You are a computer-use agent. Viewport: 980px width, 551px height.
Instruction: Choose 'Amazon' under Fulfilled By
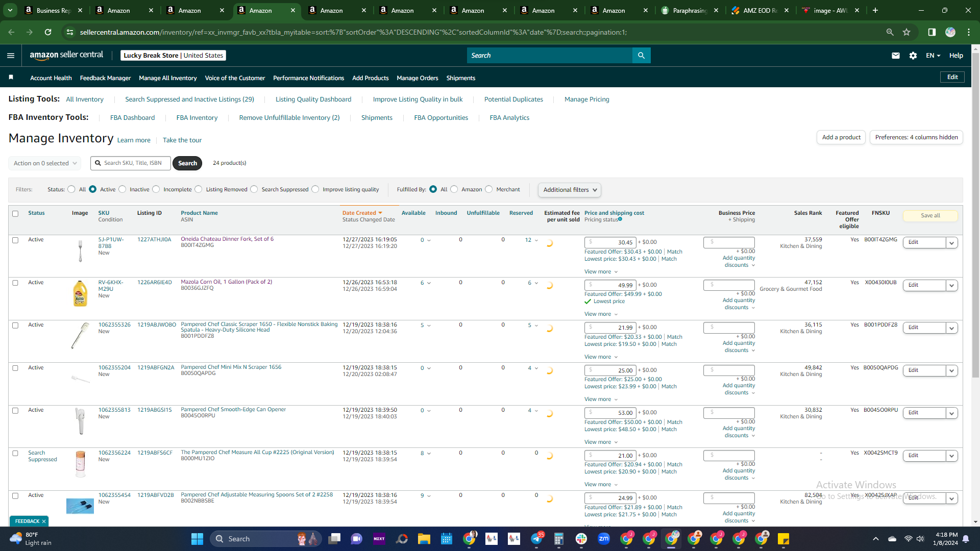click(454, 189)
